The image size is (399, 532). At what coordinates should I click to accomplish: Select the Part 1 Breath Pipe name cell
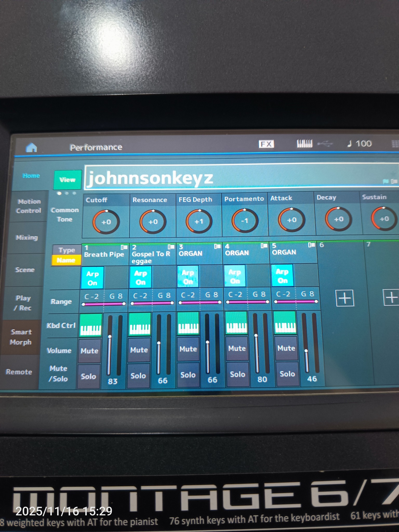[105, 254]
